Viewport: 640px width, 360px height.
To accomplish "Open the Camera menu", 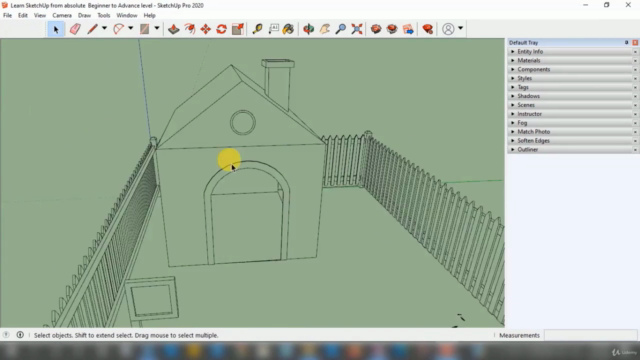I will click(x=62, y=16).
